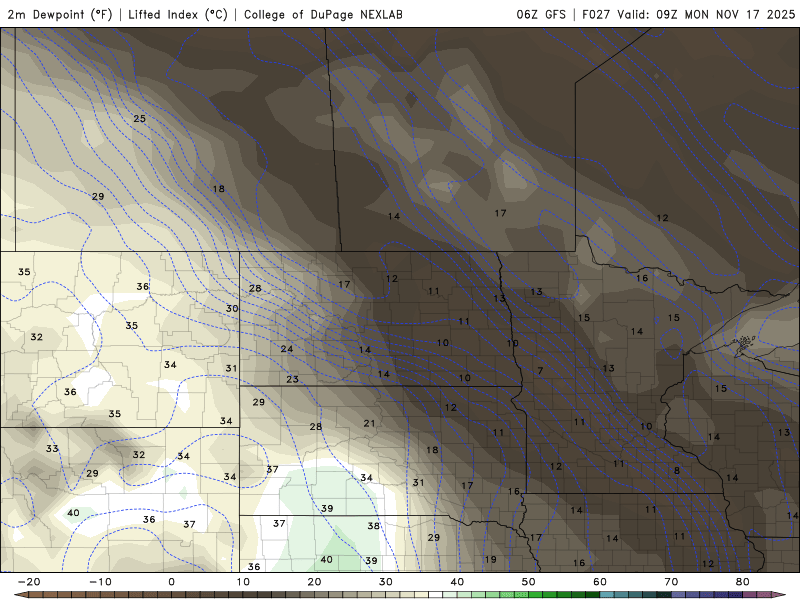
Task: Click the -20 label on the color scale
Action: coord(29,582)
